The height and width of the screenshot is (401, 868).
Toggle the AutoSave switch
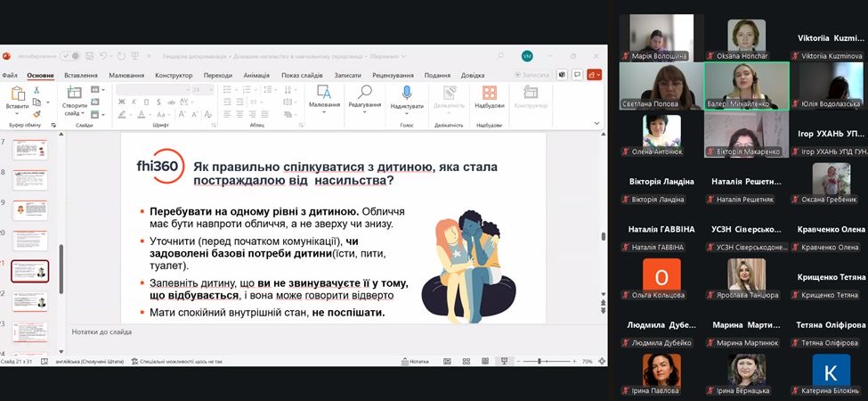tap(69, 56)
